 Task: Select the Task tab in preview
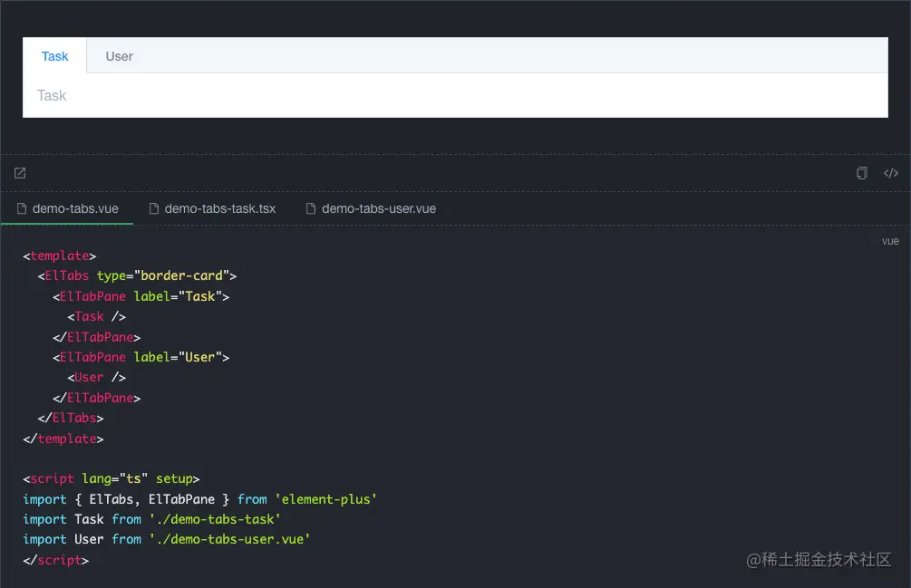click(54, 56)
